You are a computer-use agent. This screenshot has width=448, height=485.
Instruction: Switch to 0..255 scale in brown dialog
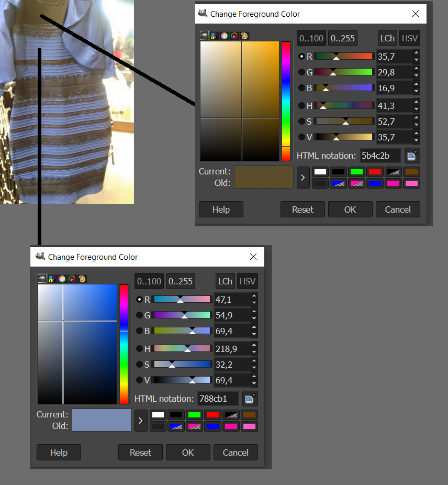click(343, 38)
